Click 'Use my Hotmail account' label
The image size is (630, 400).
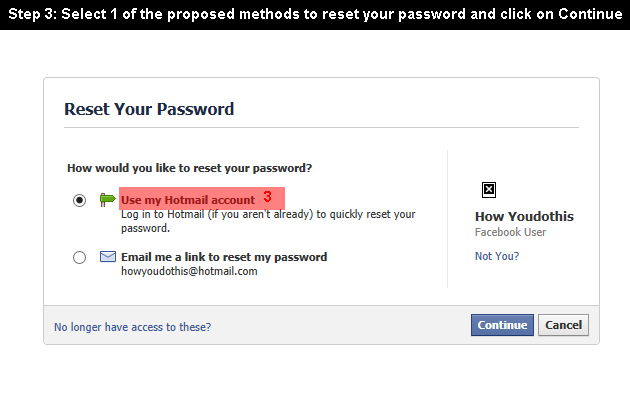(188, 200)
